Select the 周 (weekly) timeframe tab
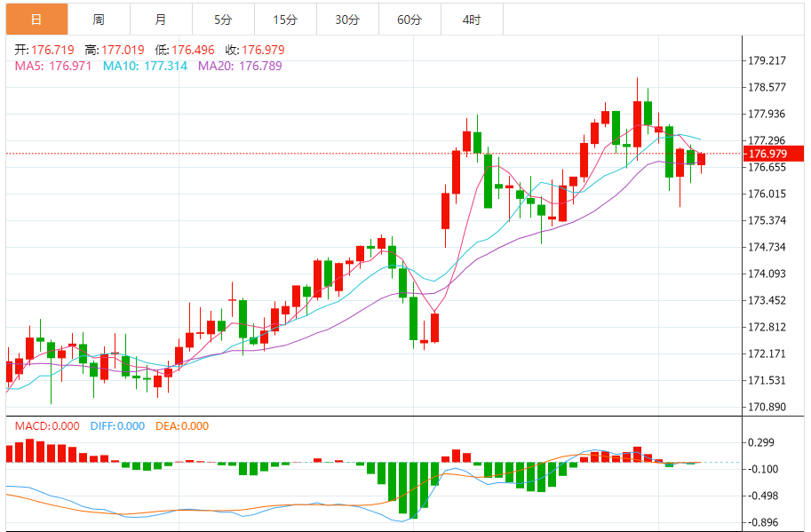 [99, 19]
